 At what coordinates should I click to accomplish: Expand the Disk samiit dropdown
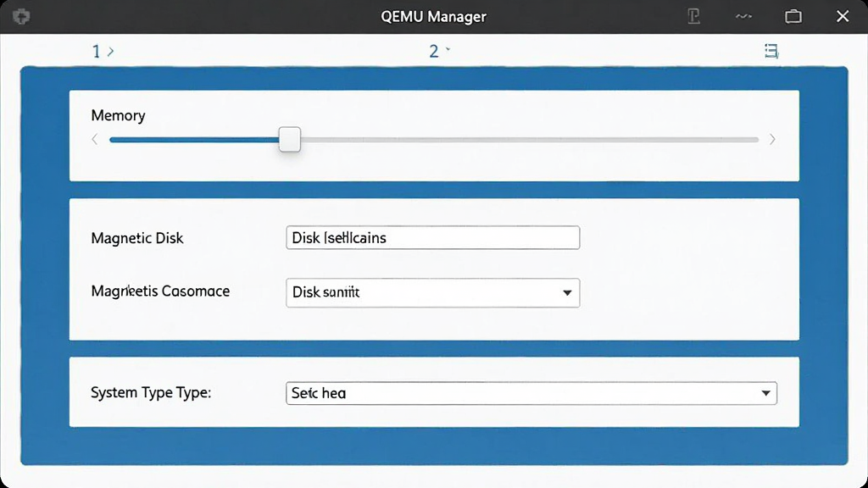[x=433, y=292]
